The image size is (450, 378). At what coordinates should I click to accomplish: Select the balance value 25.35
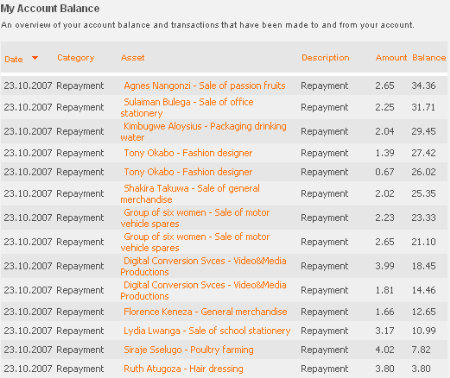click(423, 194)
